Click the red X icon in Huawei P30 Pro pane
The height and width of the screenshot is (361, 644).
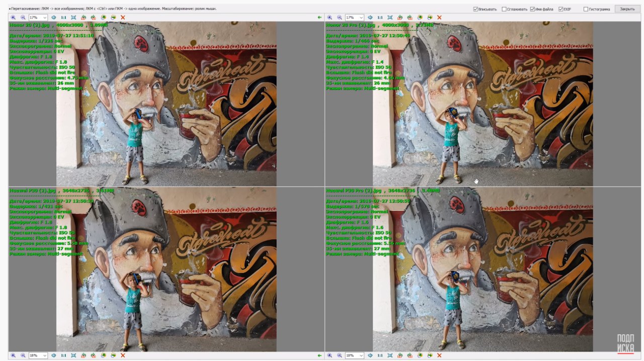[x=439, y=355]
